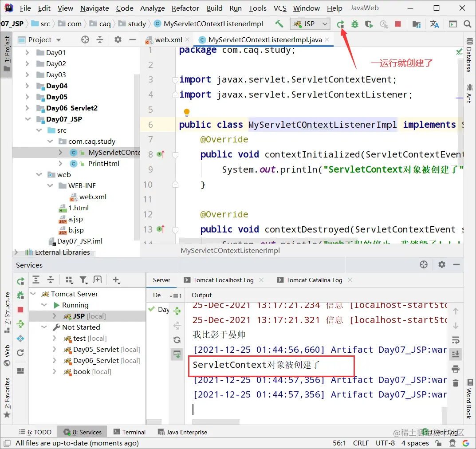Close the MyServletCOntextListenerImpl.java tab
The image size is (476, 449).
tap(327, 39)
